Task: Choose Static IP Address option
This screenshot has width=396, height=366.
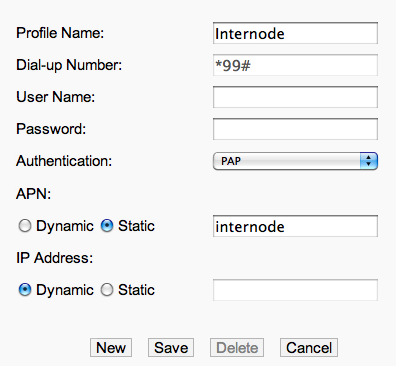Action: click(107, 290)
